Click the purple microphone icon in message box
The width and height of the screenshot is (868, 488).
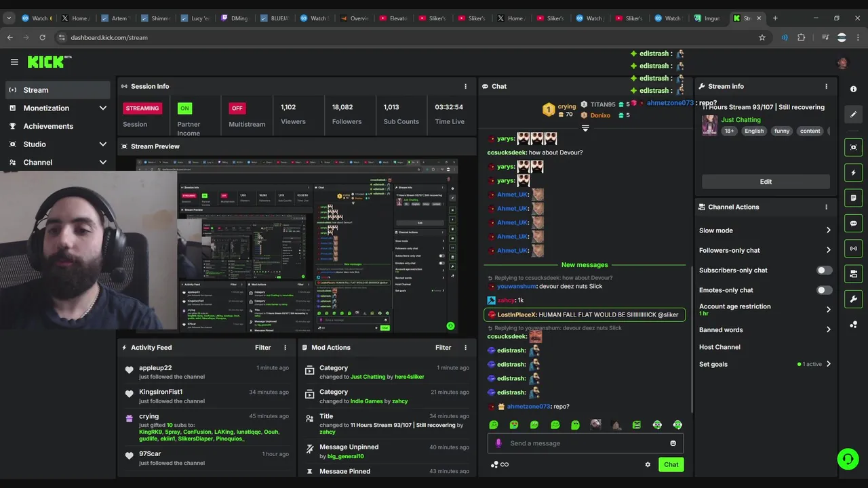(498, 443)
